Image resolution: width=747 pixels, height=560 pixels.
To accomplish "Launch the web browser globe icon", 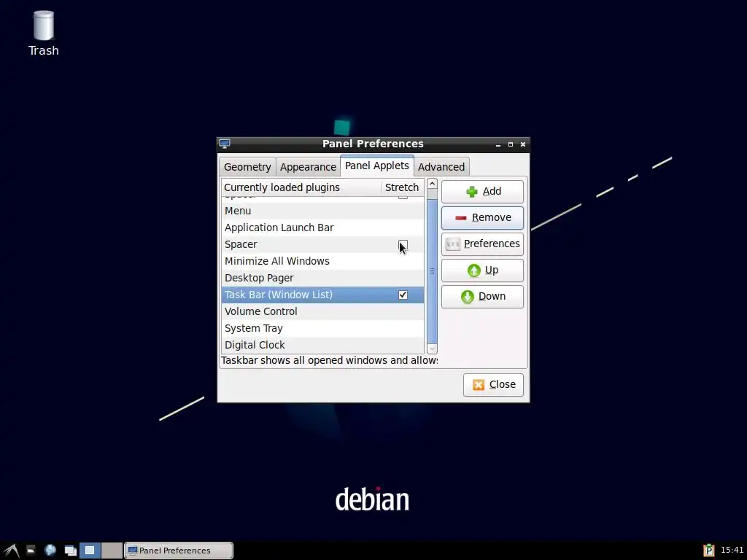I will pyautogui.click(x=50, y=551).
